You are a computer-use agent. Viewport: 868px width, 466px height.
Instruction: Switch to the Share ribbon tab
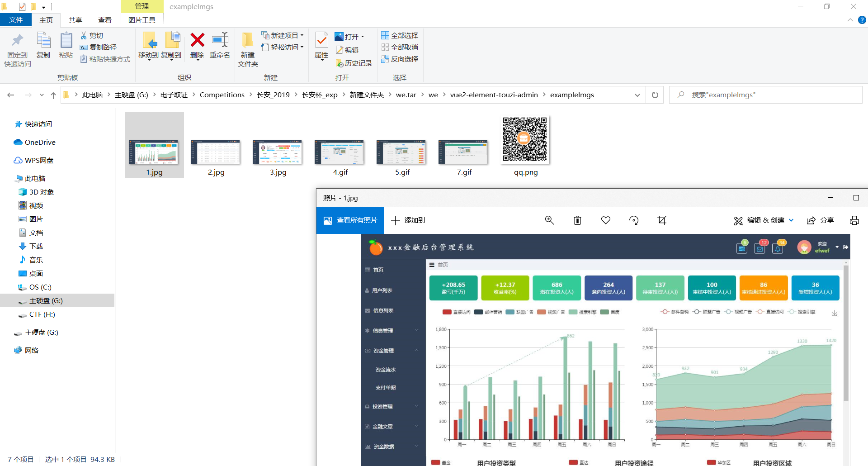click(75, 20)
